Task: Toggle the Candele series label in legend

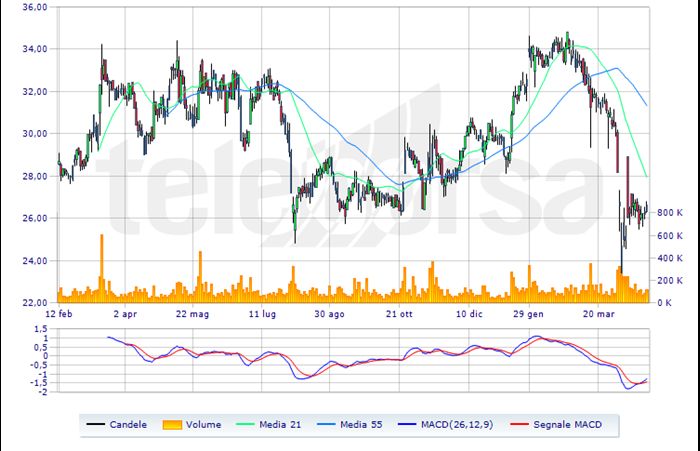Action: tap(130, 424)
